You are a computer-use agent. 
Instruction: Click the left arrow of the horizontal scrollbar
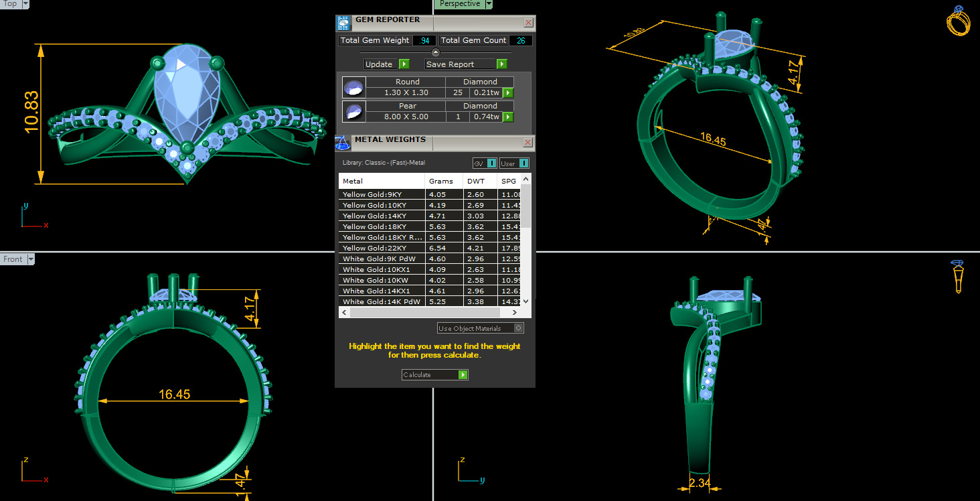[344, 313]
